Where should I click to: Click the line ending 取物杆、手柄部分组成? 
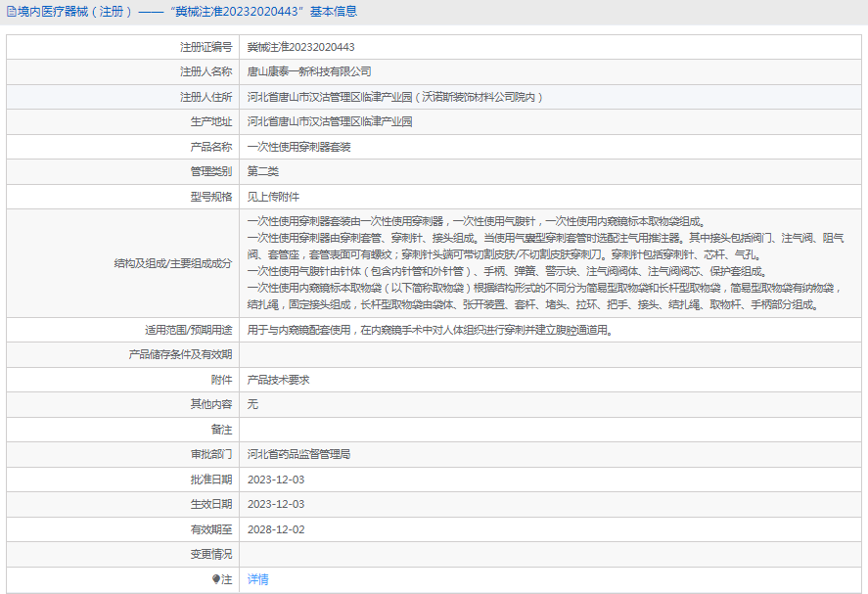pyautogui.click(x=533, y=304)
